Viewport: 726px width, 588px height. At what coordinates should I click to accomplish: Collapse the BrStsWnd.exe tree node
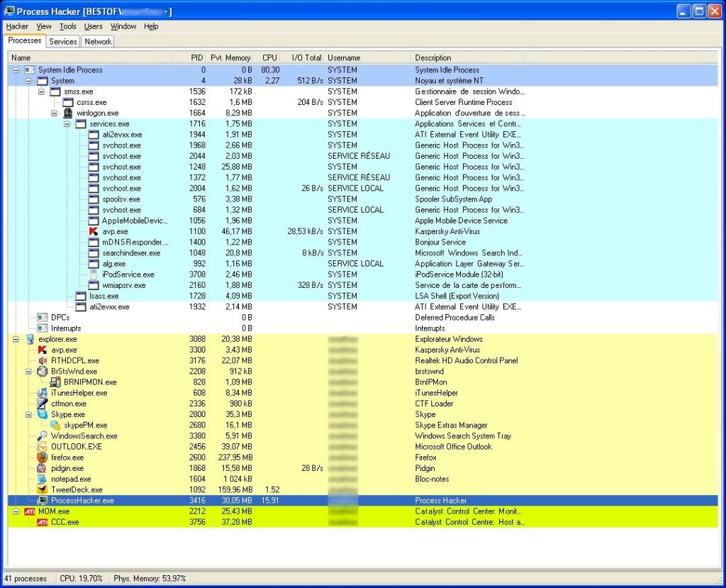click(28, 371)
